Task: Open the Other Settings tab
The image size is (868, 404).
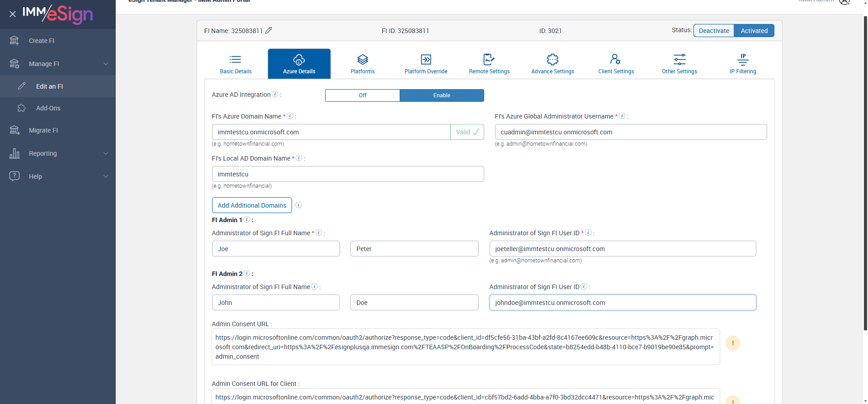Action: pyautogui.click(x=679, y=64)
